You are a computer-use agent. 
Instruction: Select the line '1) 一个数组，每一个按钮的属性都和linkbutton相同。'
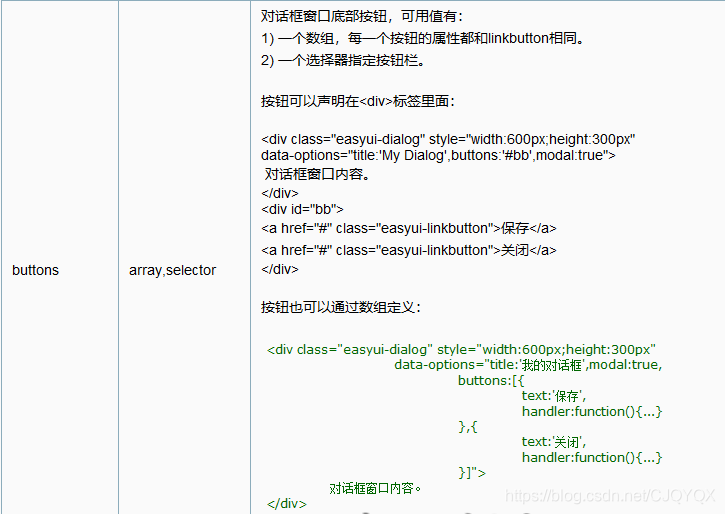click(422, 38)
